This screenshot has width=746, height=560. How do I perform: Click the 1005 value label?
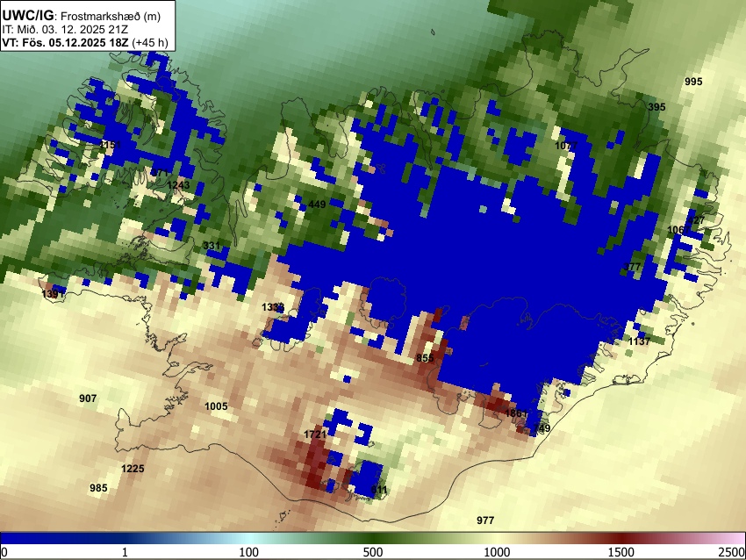(x=216, y=406)
